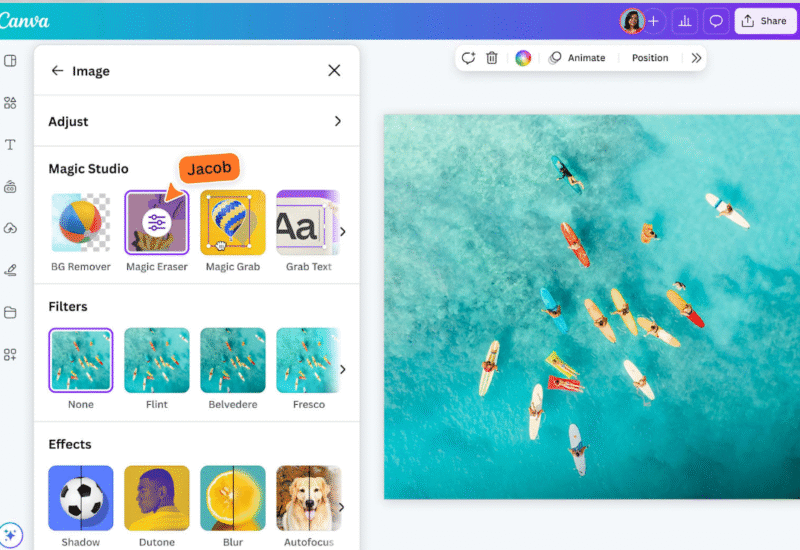Click the add comment icon in floating toolbar
800x550 pixels.
pyautogui.click(x=468, y=58)
